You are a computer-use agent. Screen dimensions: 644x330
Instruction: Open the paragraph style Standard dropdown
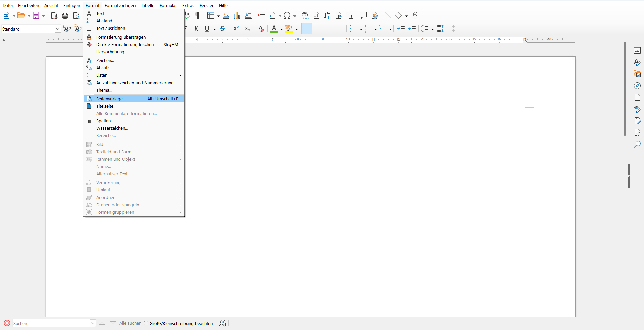pos(58,29)
